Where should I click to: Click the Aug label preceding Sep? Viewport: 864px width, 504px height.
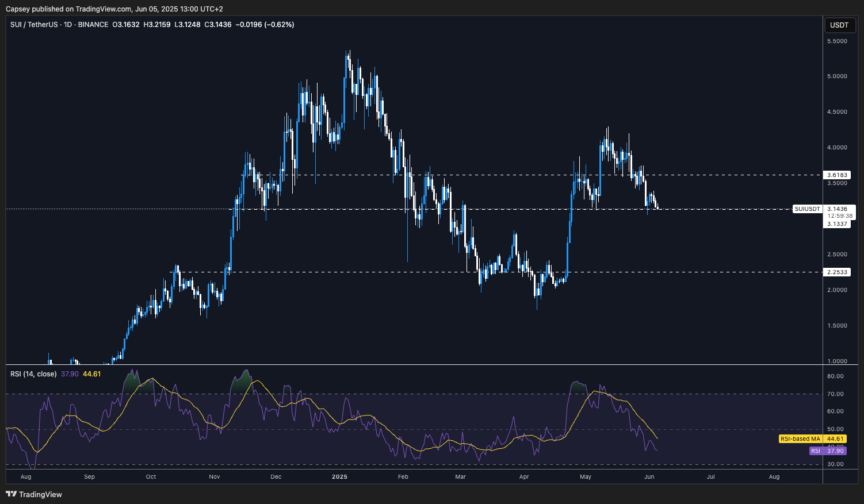click(26, 476)
